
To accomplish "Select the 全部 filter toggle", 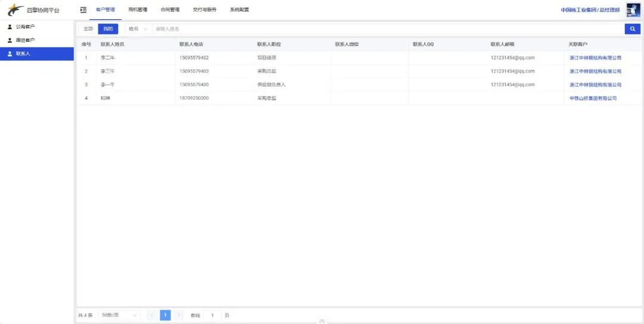I will pos(88,29).
